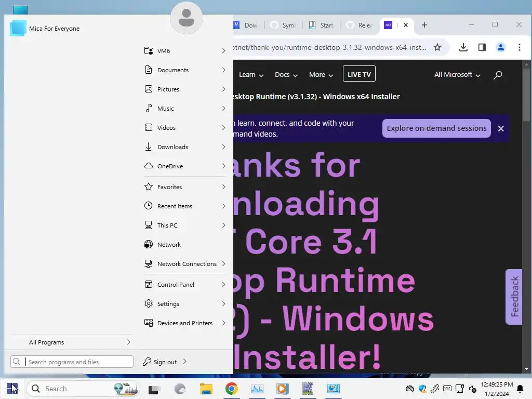Open the Sign out options arrow

click(x=185, y=362)
